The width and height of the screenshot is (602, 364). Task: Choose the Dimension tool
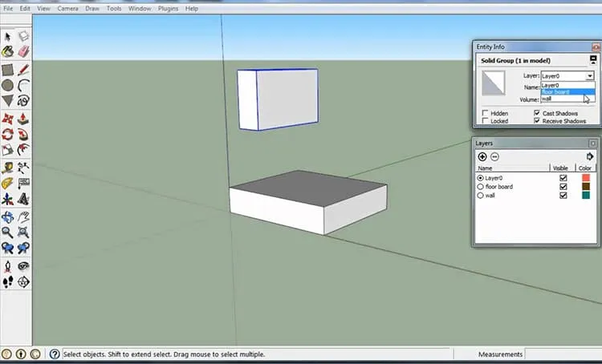[x=23, y=168]
